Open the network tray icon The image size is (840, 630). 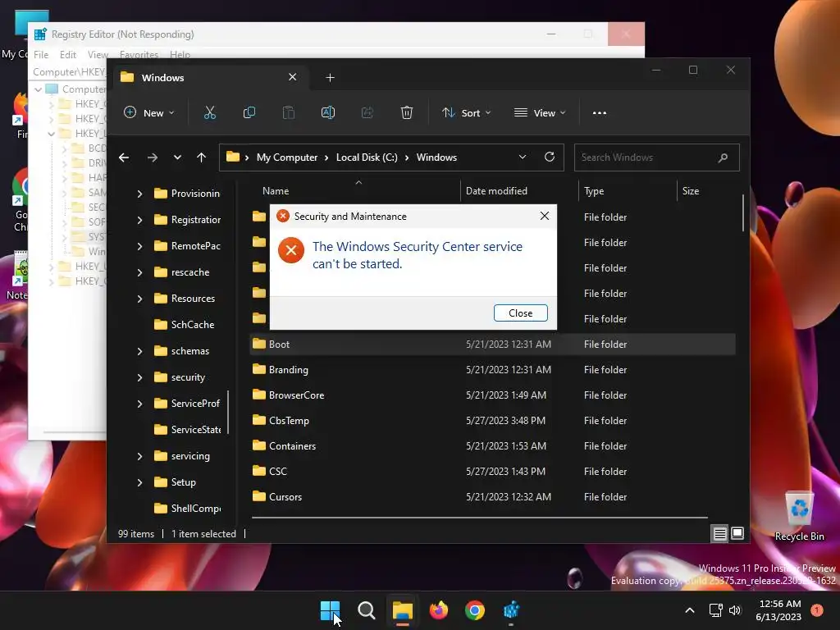tap(715, 610)
